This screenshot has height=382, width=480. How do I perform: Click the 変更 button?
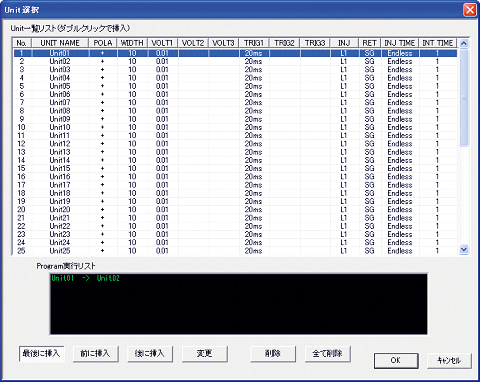[x=204, y=353]
